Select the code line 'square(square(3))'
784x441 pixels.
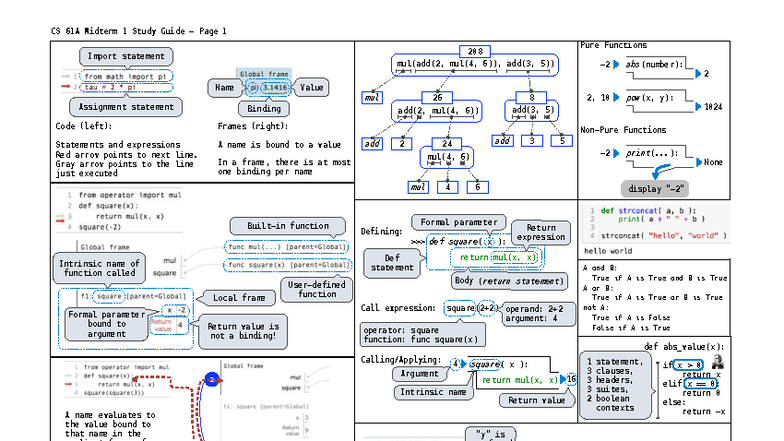(114, 393)
